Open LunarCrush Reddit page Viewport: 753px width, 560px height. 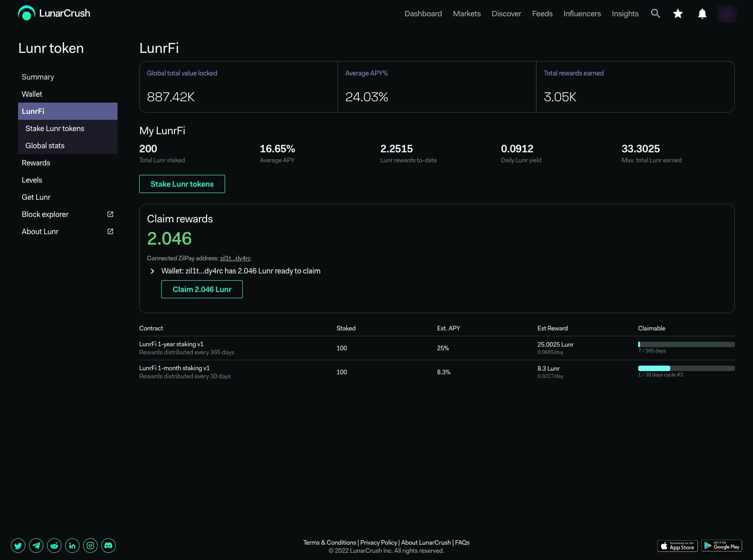tap(54, 546)
